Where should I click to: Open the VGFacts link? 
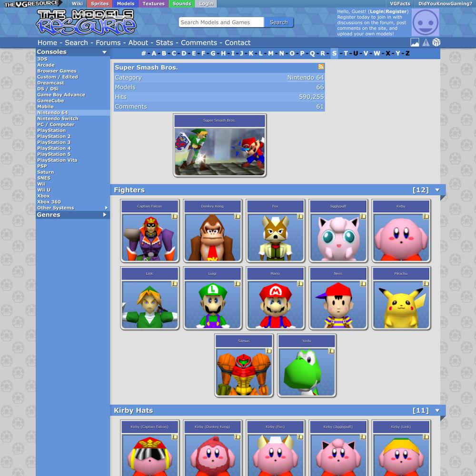[400, 4]
